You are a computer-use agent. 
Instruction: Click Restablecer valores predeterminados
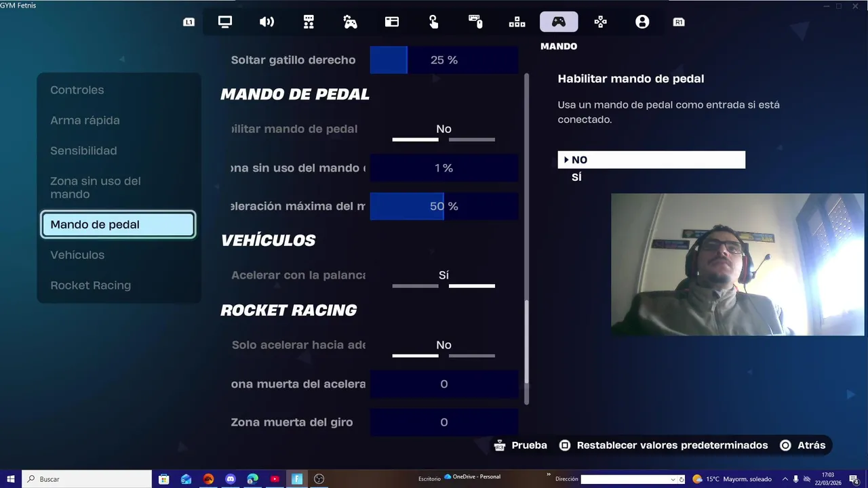pos(664,445)
